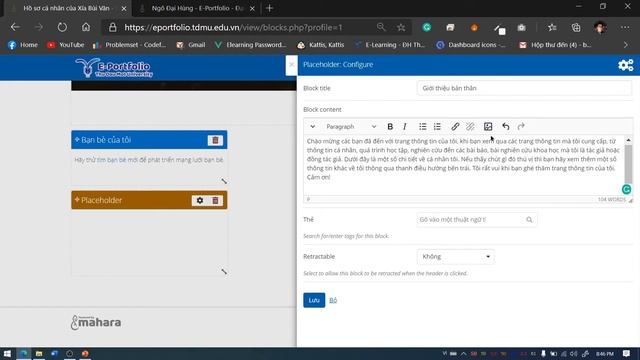640x360 pixels.
Task: Delete the Bạn bè của tôi block
Action: pyautogui.click(x=215, y=140)
